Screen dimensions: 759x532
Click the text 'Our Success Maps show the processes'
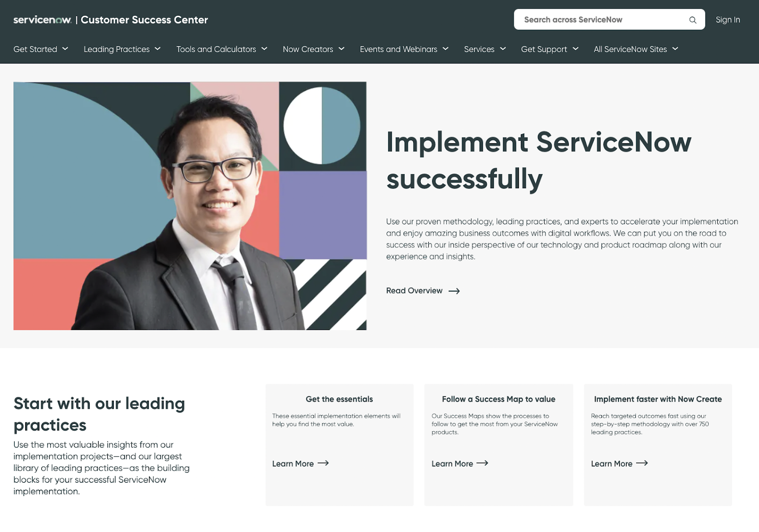[x=490, y=416]
